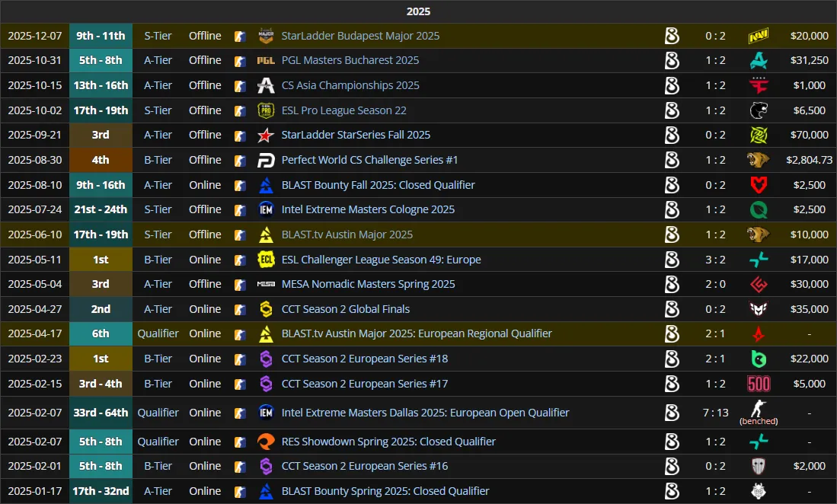Open BLAST Bounty Fall 2025: Closed Qualifier

(378, 185)
